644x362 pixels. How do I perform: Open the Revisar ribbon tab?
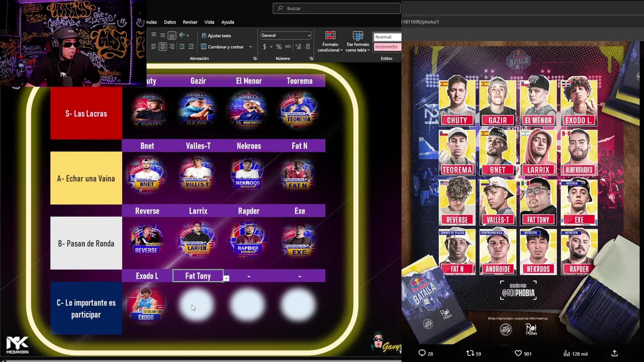tap(190, 22)
